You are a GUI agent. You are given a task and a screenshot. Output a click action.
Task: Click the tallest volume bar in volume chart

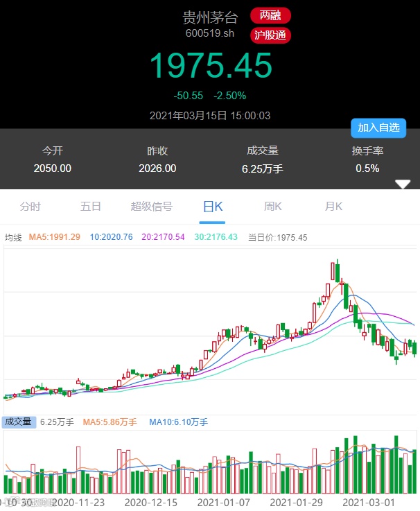396,465
